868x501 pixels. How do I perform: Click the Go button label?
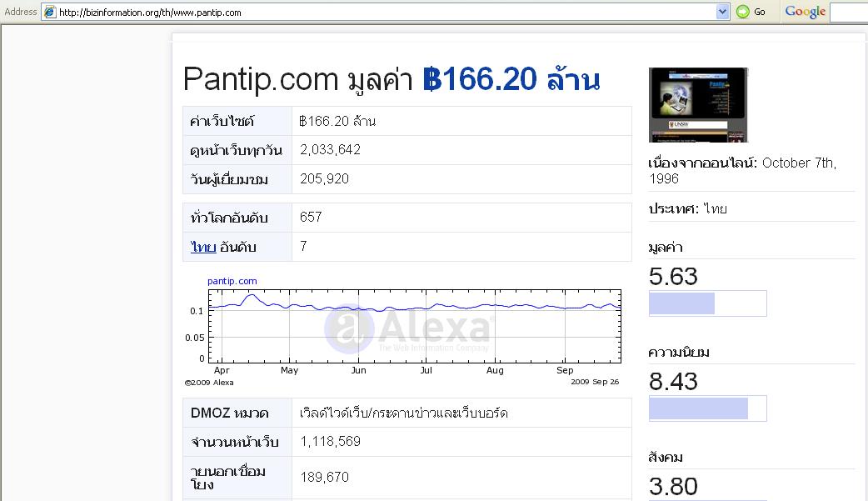(x=760, y=12)
